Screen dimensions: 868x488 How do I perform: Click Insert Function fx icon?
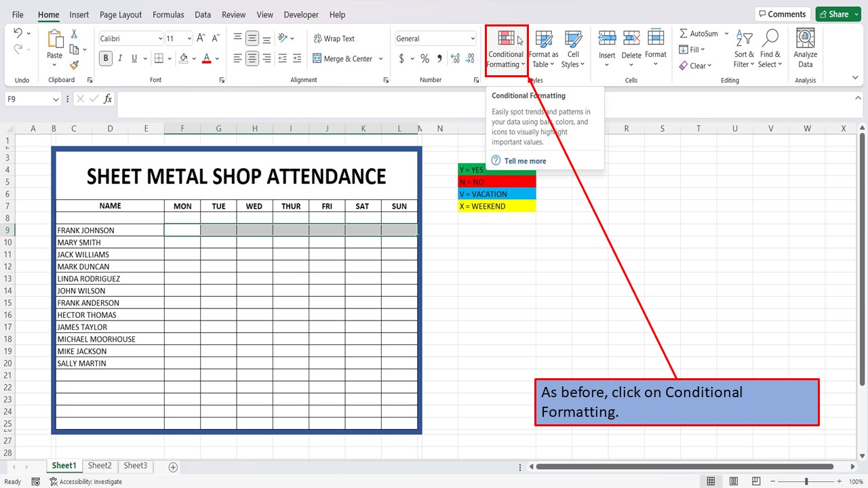click(x=108, y=99)
